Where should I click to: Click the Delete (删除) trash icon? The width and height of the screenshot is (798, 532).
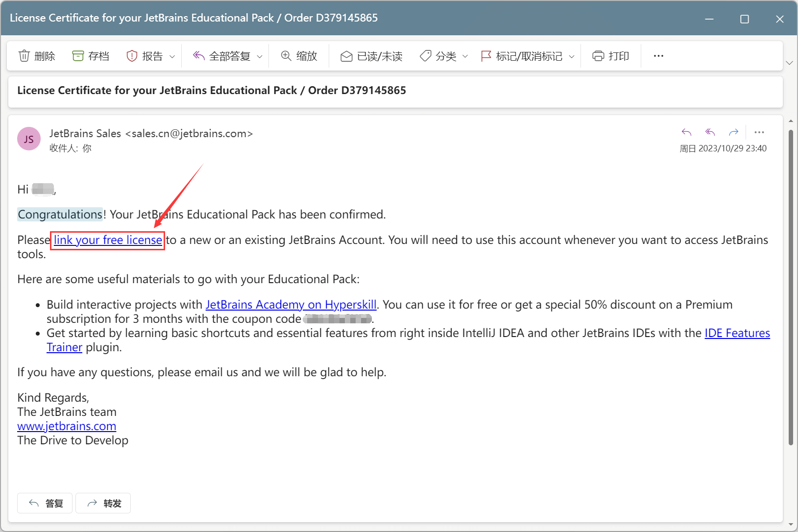click(24, 56)
